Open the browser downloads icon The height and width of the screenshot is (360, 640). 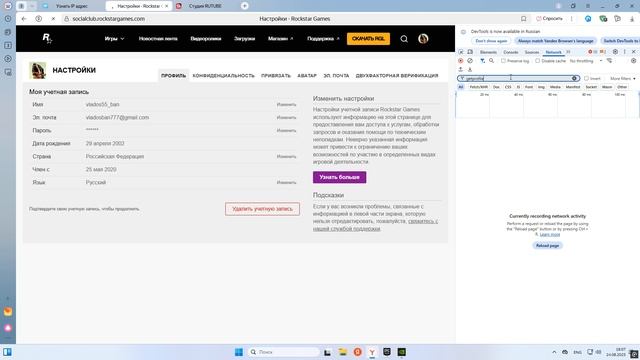click(x=632, y=19)
